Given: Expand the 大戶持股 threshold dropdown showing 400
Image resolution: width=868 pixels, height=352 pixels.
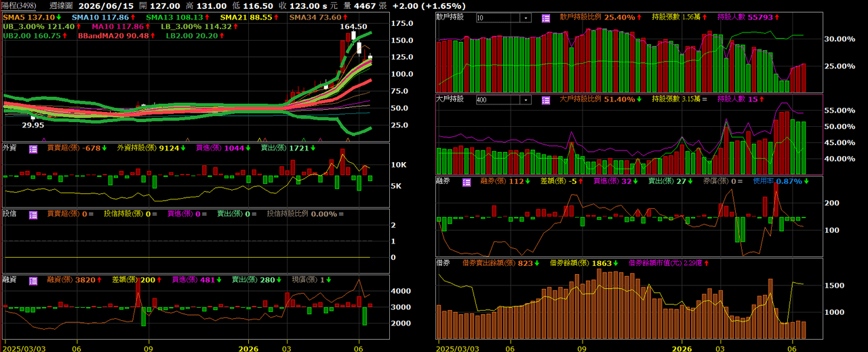Looking at the screenshot, I should point(526,100).
